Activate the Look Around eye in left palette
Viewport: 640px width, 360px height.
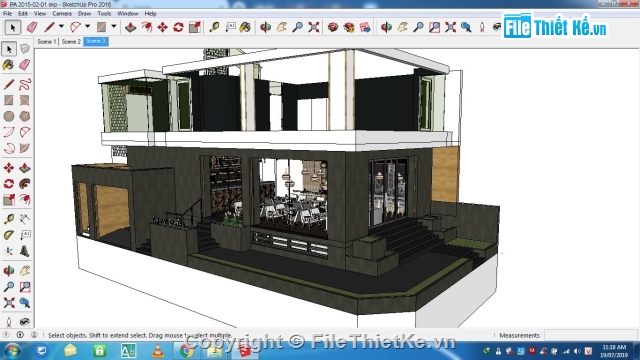24,322
